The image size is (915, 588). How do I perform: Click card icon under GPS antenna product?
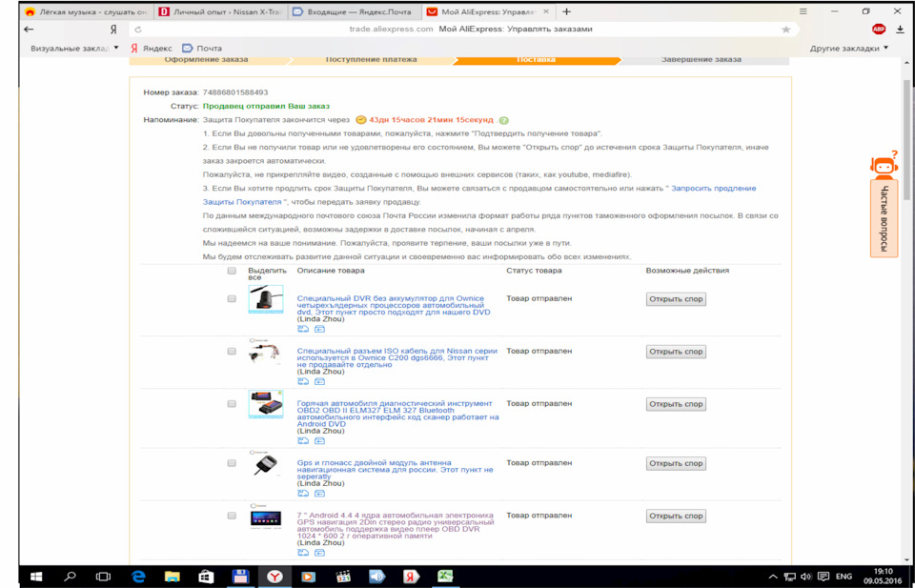tap(320, 494)
